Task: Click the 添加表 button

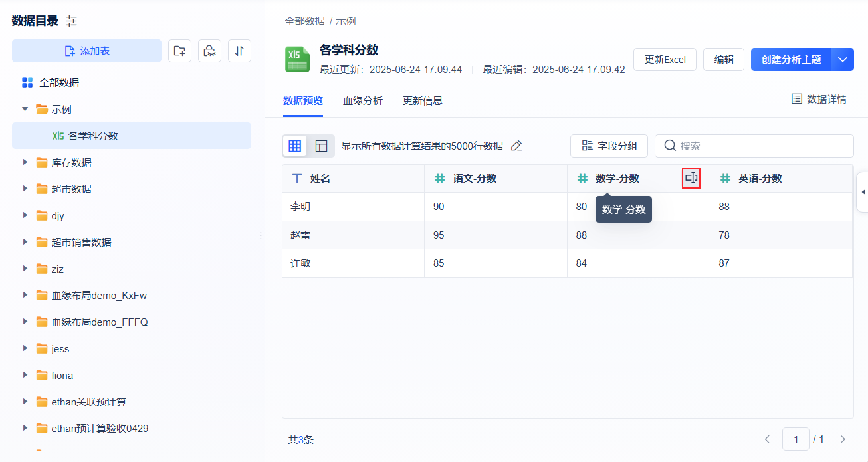Action: (x=86, y=51)
